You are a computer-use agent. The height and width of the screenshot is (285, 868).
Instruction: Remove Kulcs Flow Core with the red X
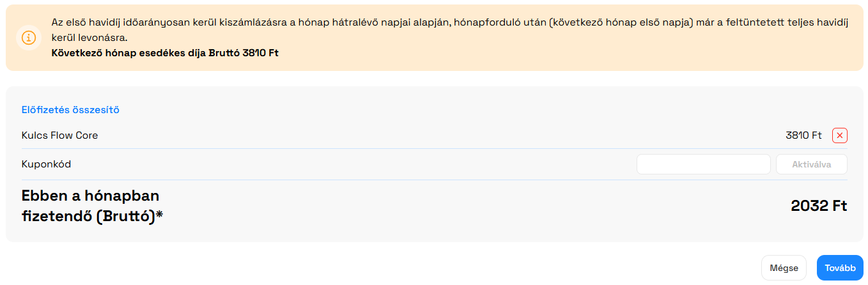(840, 135)
